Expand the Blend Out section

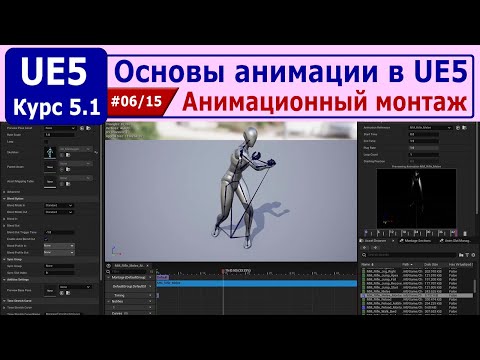tap(5, 226)
